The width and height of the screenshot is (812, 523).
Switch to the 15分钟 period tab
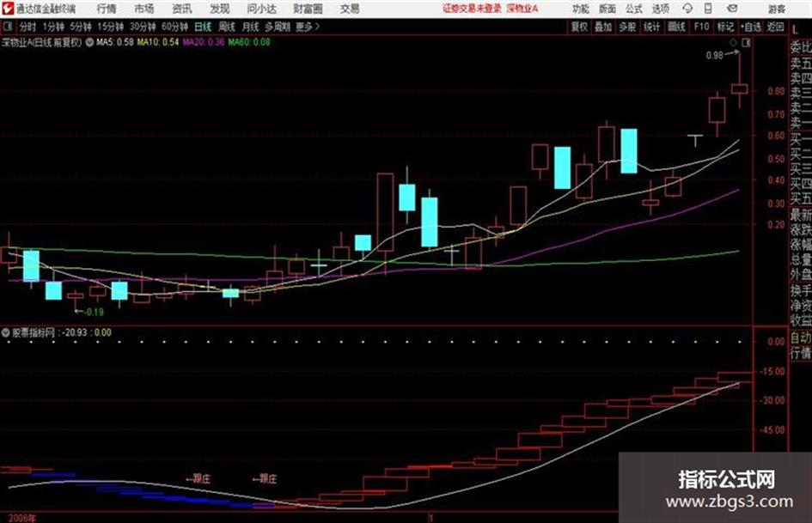[111, 27]
